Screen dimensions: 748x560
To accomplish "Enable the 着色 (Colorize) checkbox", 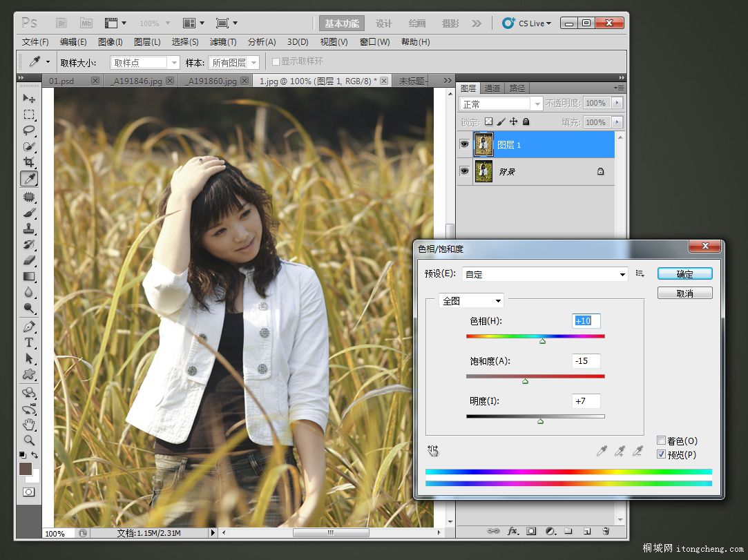I will point(661,441).
